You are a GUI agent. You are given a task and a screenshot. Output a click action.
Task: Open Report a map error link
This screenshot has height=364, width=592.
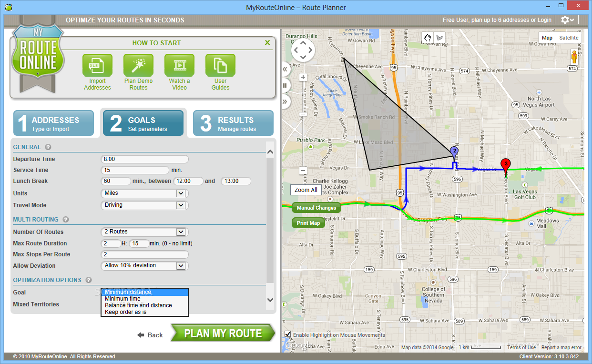tap(561, 347)
